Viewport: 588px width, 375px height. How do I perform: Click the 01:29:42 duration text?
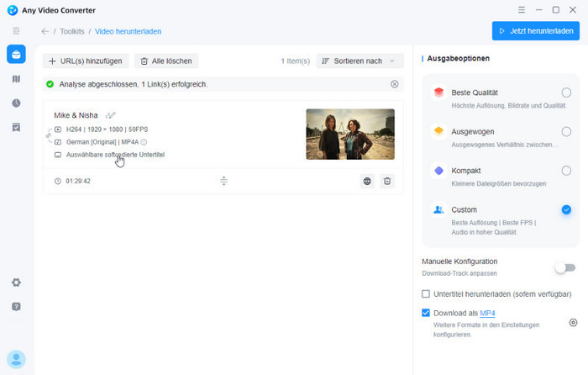tap(78, 181)
